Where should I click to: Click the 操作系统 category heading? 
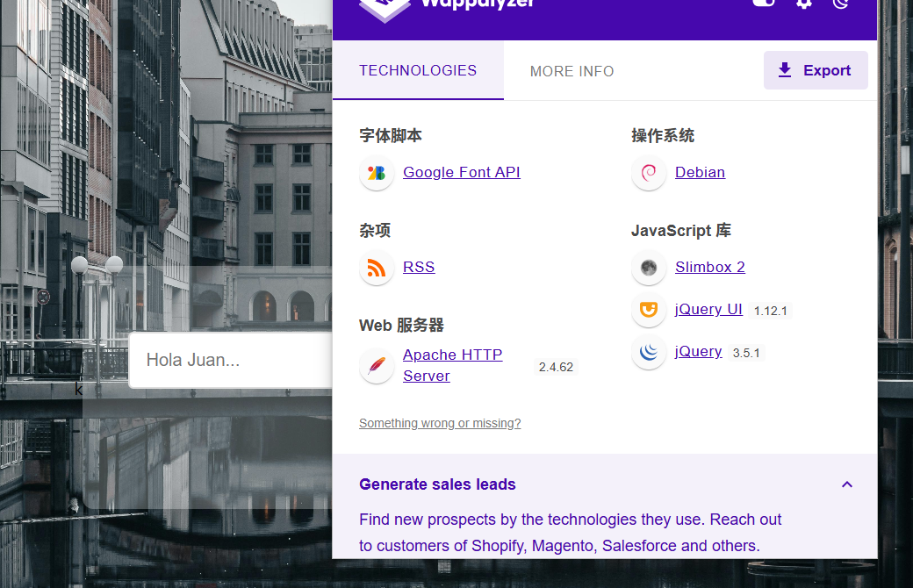[663, 136]
